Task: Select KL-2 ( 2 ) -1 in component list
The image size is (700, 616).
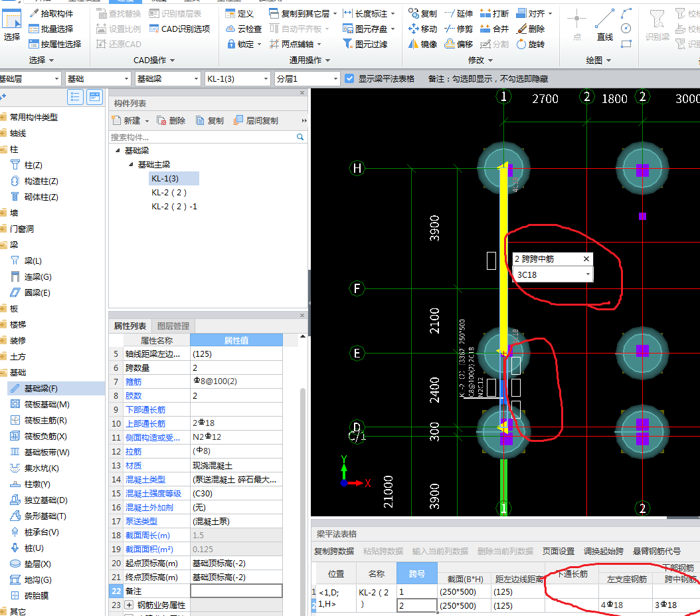Action: coord(174,207)
